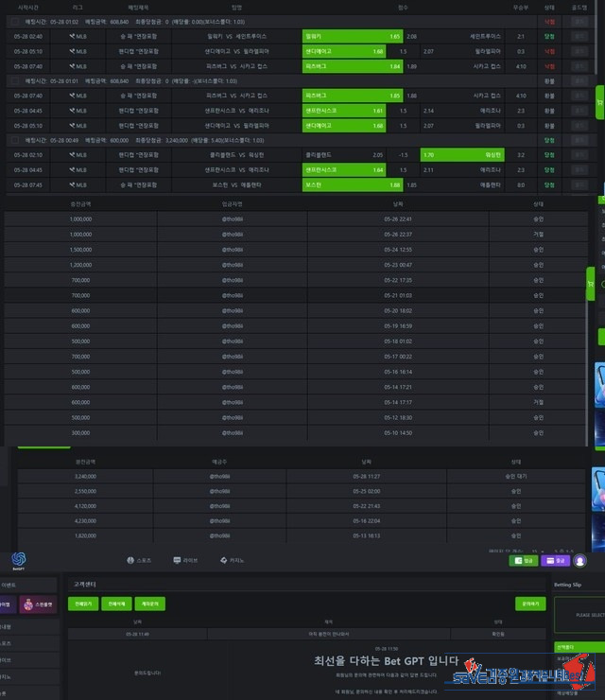Click the withdrawal date 05-16 22:04
This screenshot has width=605, height=700.
point(366,521)
